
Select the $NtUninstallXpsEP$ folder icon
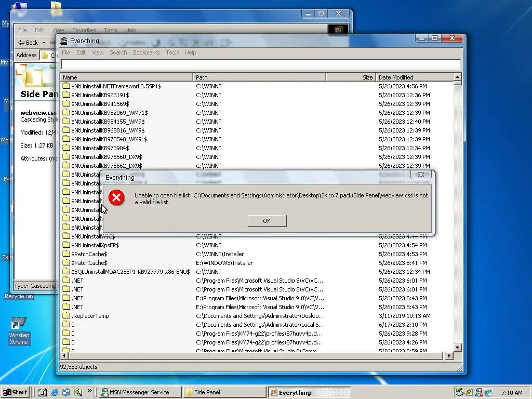(x=66, y=245)
